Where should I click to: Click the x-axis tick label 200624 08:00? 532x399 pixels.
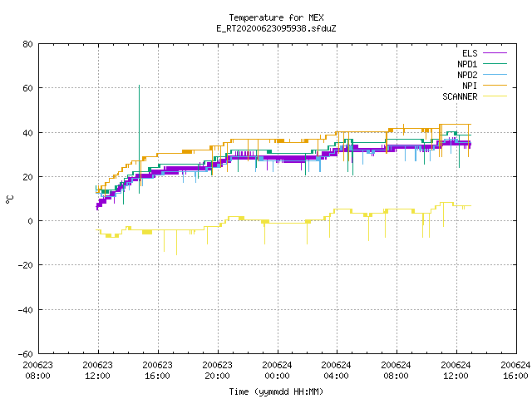396,371
